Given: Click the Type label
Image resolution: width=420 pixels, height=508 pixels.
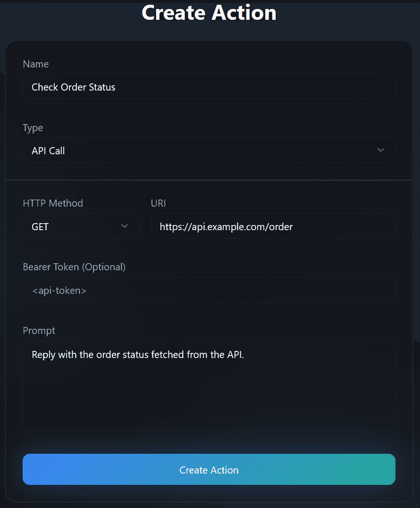Looking at the screenshot, I should 33,128.
